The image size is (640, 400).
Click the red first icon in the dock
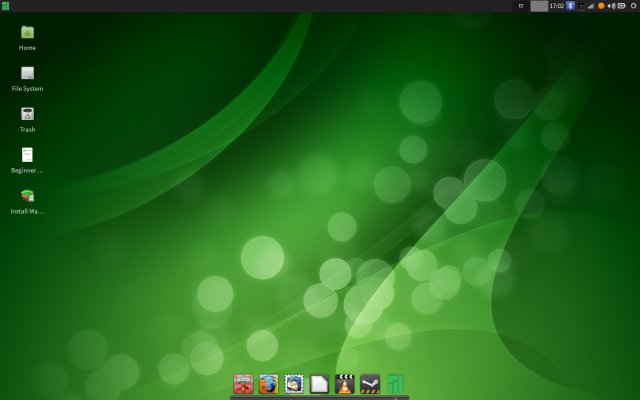tap(243, 384)
